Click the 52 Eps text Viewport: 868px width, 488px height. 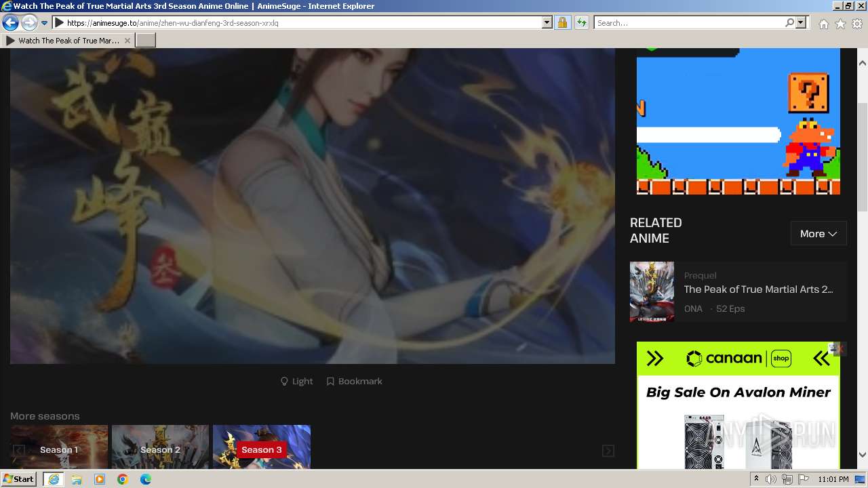(730, 308)
